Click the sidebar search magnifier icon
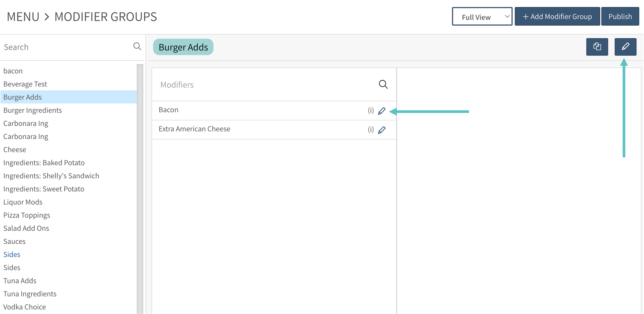 pyautogui.click(x=137, y=46)
